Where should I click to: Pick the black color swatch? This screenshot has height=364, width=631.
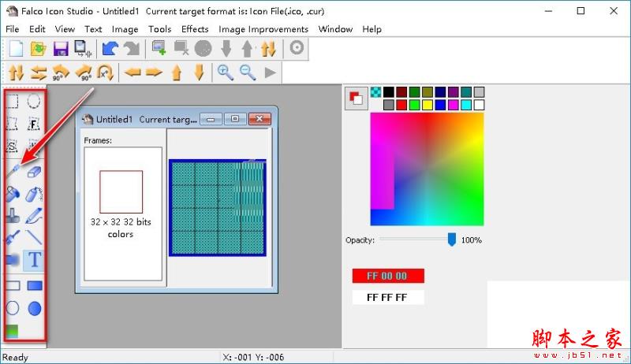[389, 92]
